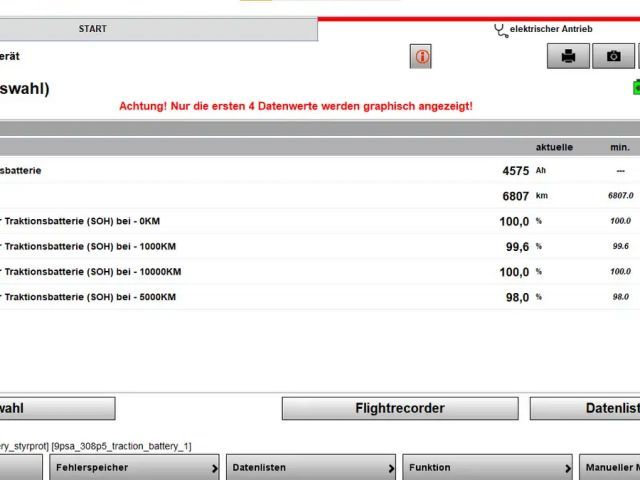
Task: Take a screenshot with the camera button
Action: click(613, 57)
